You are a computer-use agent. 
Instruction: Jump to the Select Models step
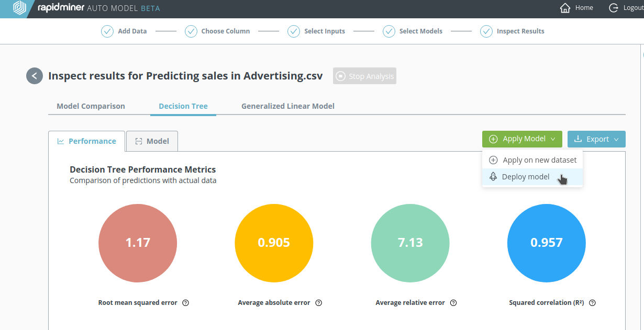(x=413, y=31)
